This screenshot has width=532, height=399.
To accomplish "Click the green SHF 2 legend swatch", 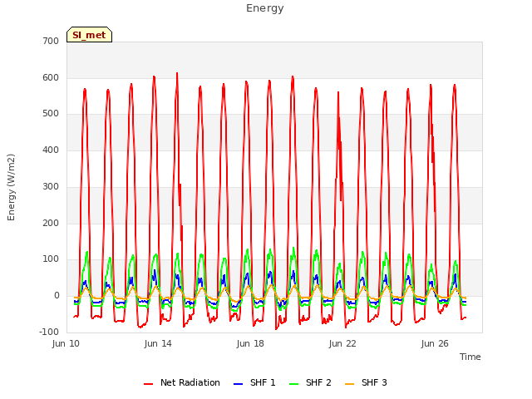I will pos(293,384).
